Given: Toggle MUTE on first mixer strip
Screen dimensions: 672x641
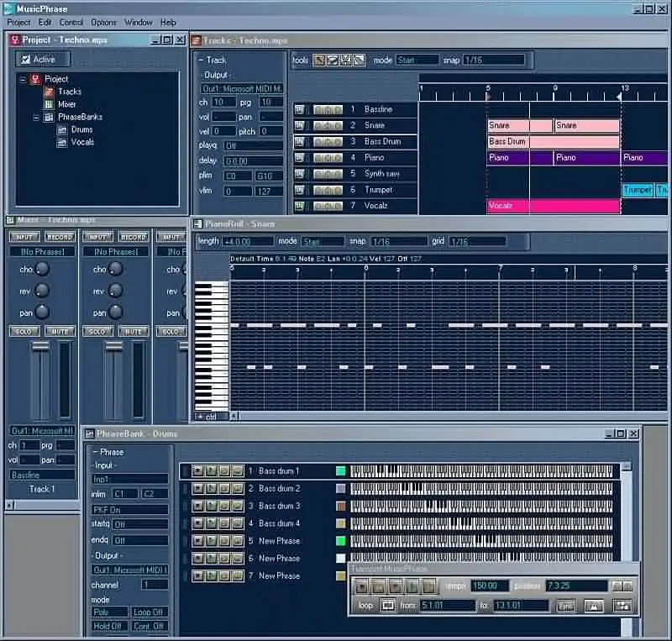Looking at the screenshot, I should (60, 332).
